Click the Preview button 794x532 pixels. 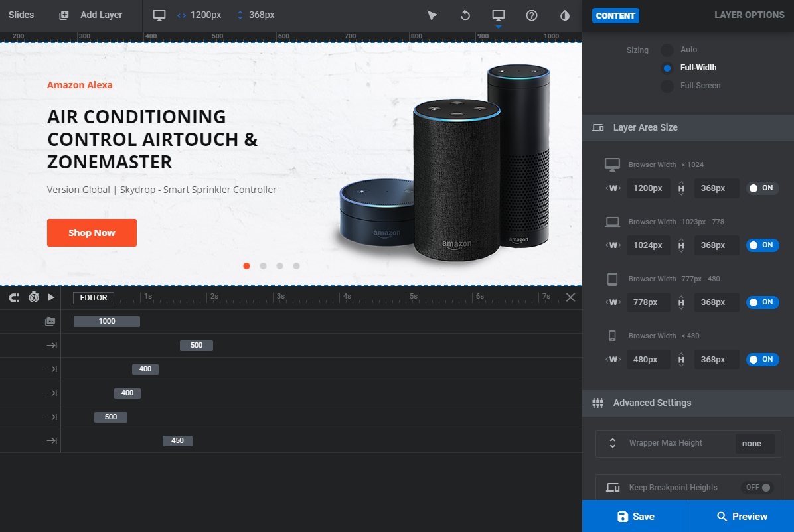[742, 516]
